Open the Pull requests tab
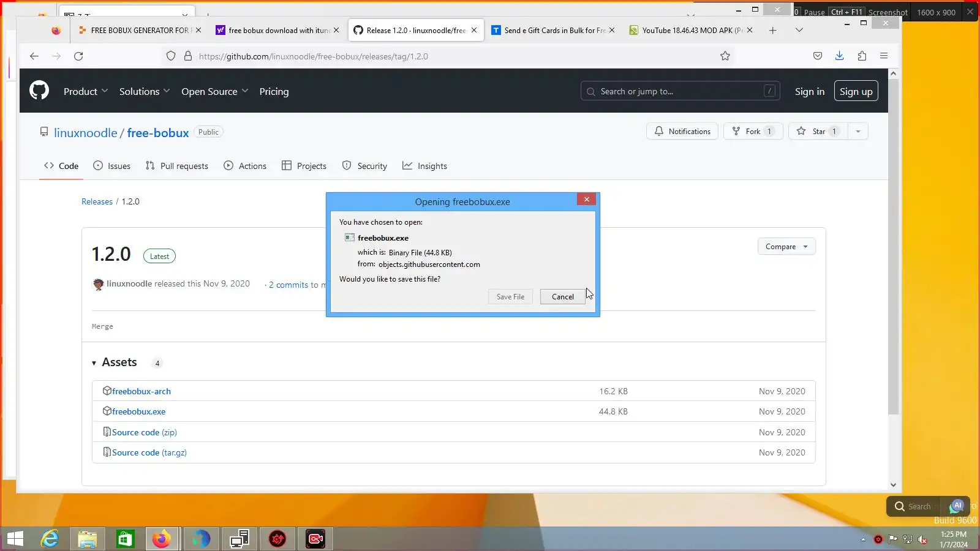The height and width of the screenshot is (551, 980). pyautogui.click(x=177, y=166)
